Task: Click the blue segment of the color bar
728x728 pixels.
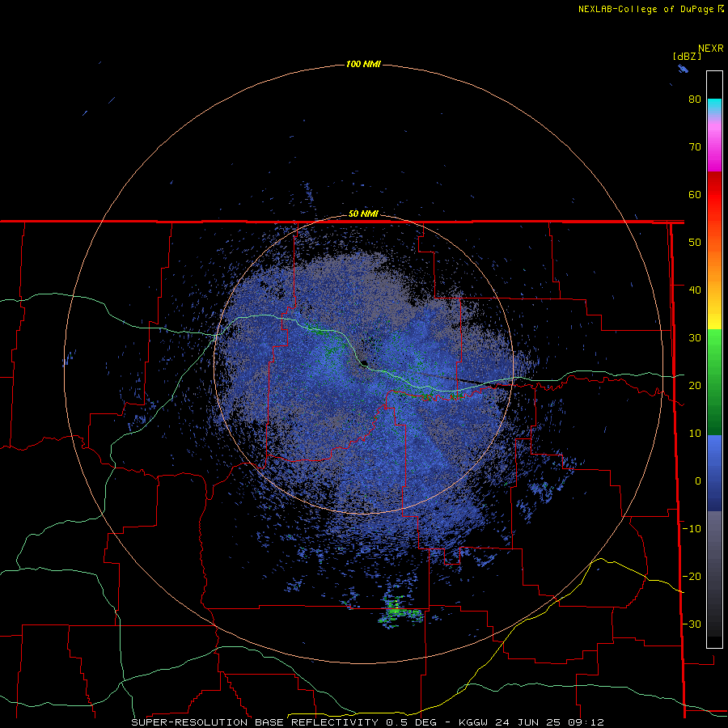Action: coord(714,472)
